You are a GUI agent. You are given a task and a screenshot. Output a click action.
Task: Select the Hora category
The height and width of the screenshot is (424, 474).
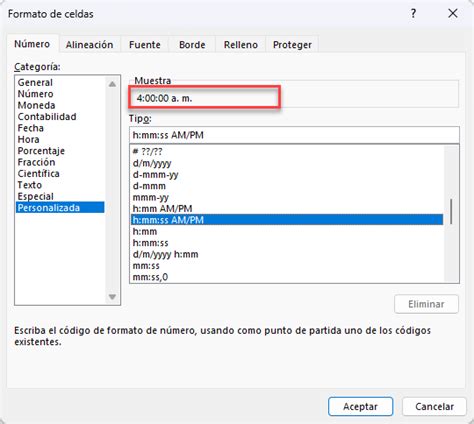point(28,139)
